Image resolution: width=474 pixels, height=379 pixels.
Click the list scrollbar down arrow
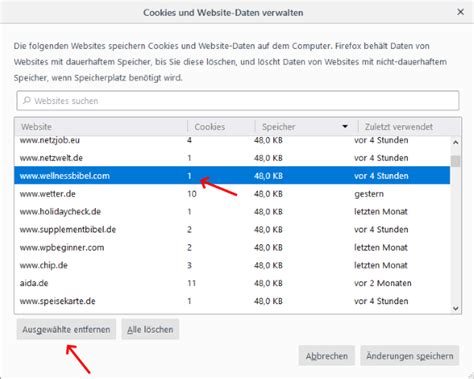456,308
